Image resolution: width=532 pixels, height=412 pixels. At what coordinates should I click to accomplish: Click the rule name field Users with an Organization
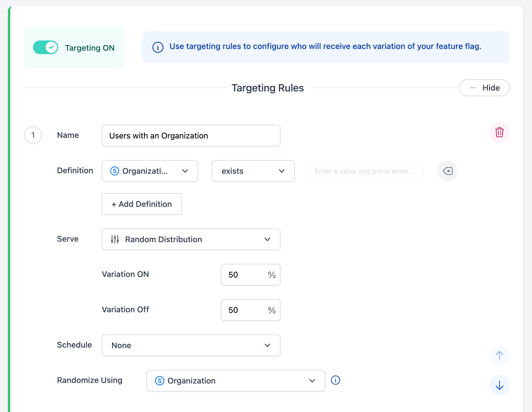191,136
